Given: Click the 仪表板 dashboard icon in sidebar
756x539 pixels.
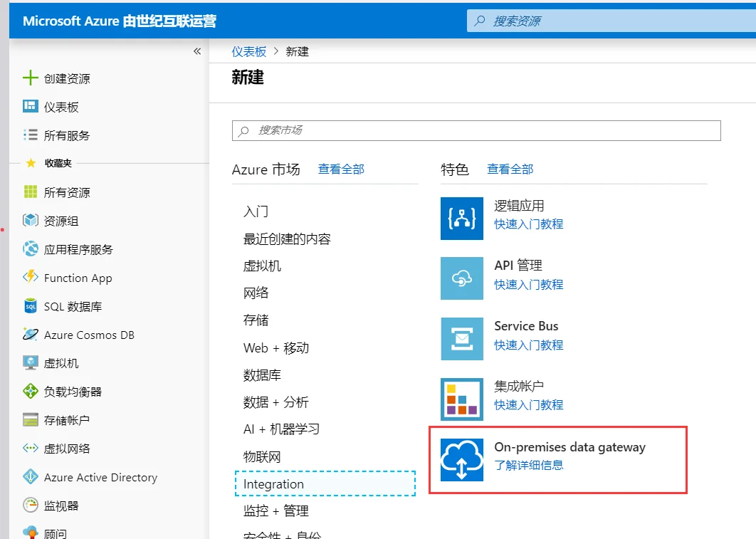Looking at the screenshot, I should pyautogui.click(x=31, y=106).
